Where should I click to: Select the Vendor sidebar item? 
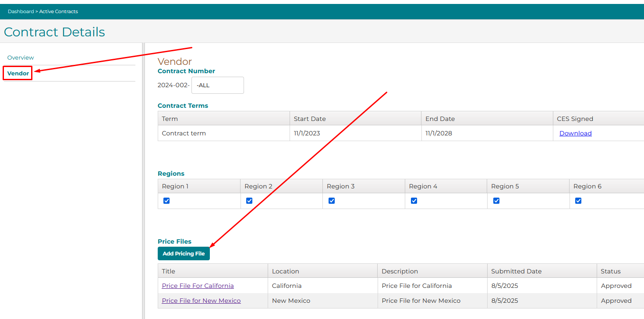[18, 73]
